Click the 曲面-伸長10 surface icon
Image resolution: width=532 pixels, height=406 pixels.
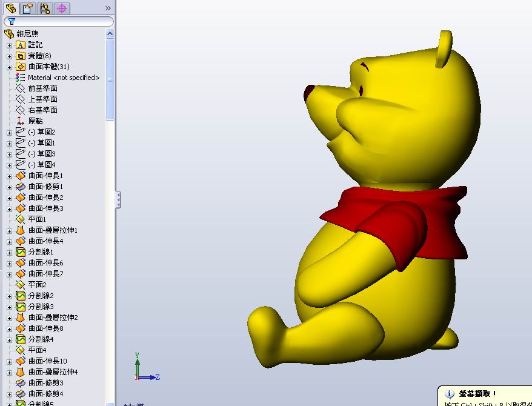(x=21, y=361)
